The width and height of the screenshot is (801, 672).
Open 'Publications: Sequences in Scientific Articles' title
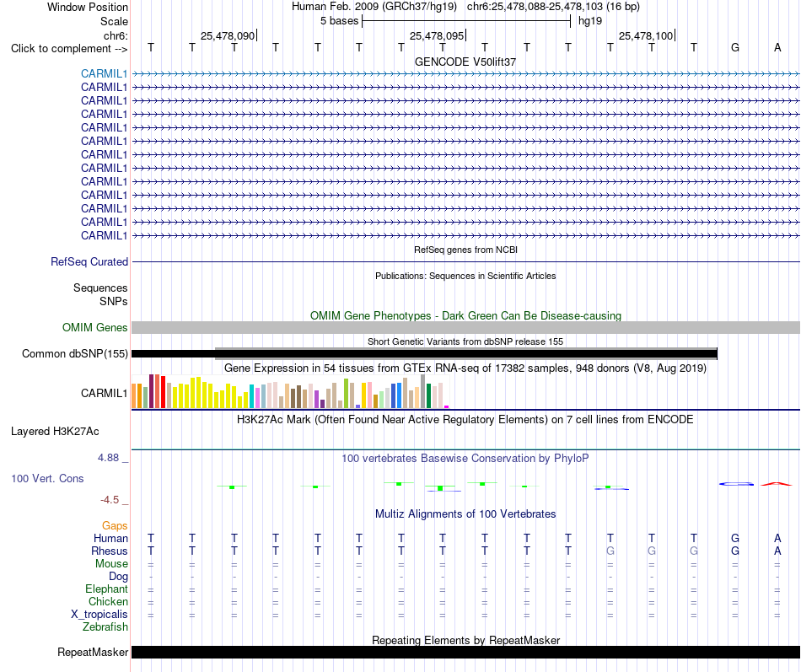[x=465, y=276]
